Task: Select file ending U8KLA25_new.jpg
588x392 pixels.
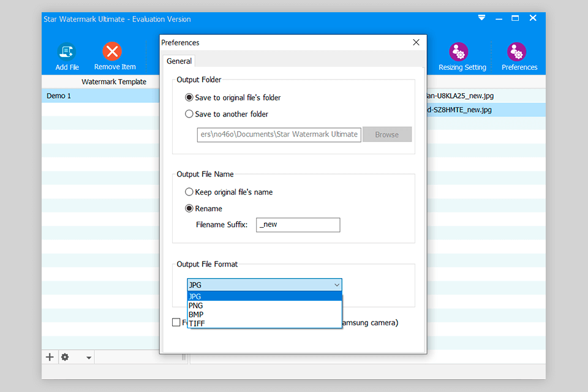Action: pyautogui.click(x=486, y=96)
